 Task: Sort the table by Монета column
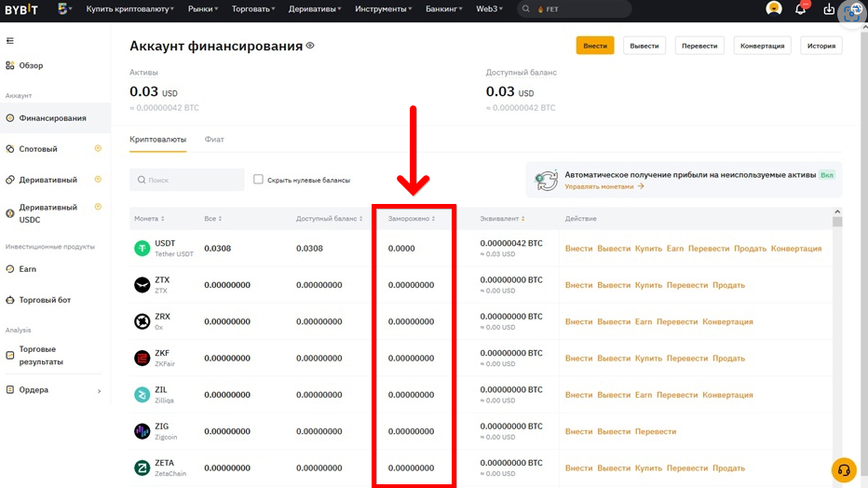click(149, 219)
